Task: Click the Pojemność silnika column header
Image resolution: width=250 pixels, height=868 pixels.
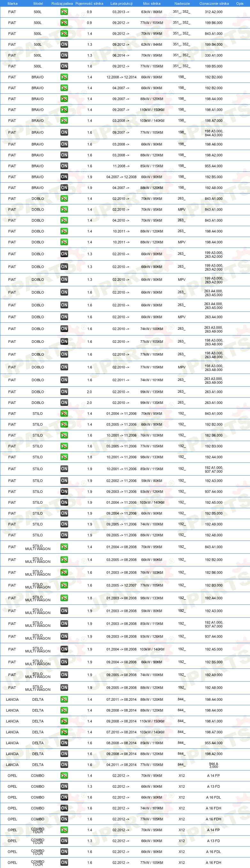Action: click(x=89, y=4)
